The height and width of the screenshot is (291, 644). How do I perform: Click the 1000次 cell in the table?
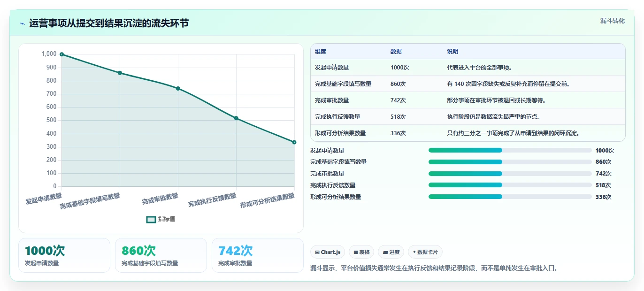tap(400, 68)
